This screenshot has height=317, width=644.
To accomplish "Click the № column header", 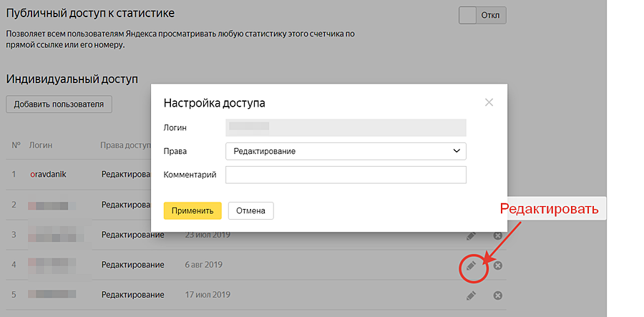I will point(16,145).
